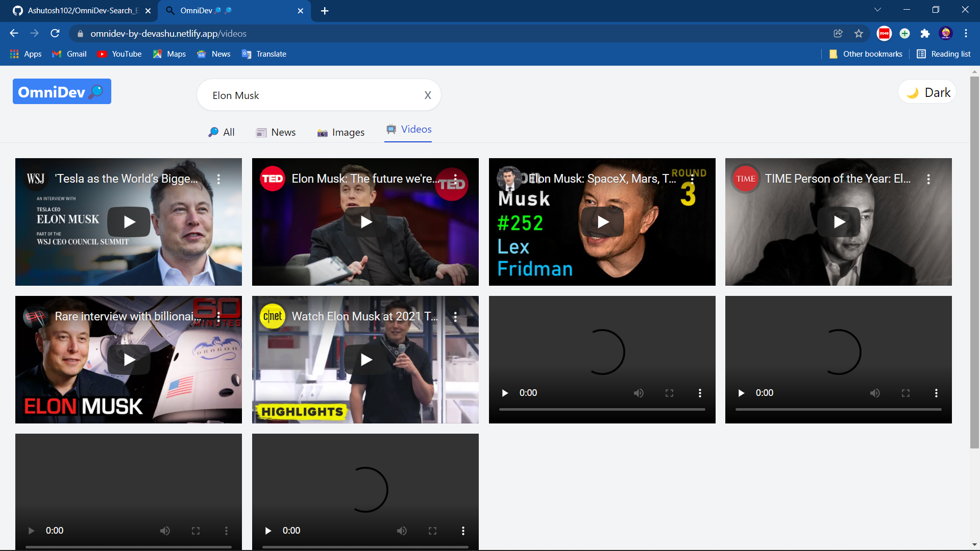Open the OmniDev logo home link
This screenshot has width=980, height=551.
tap(61, 91)
